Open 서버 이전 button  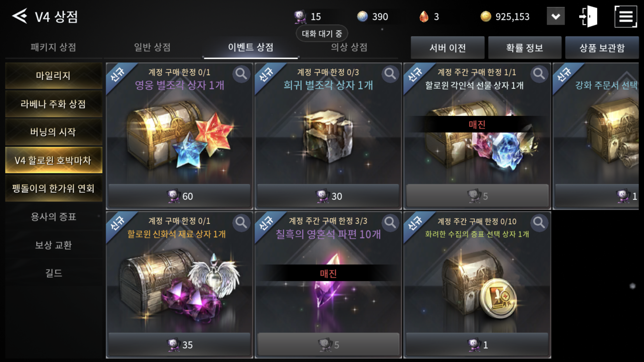tap(447, 48)
